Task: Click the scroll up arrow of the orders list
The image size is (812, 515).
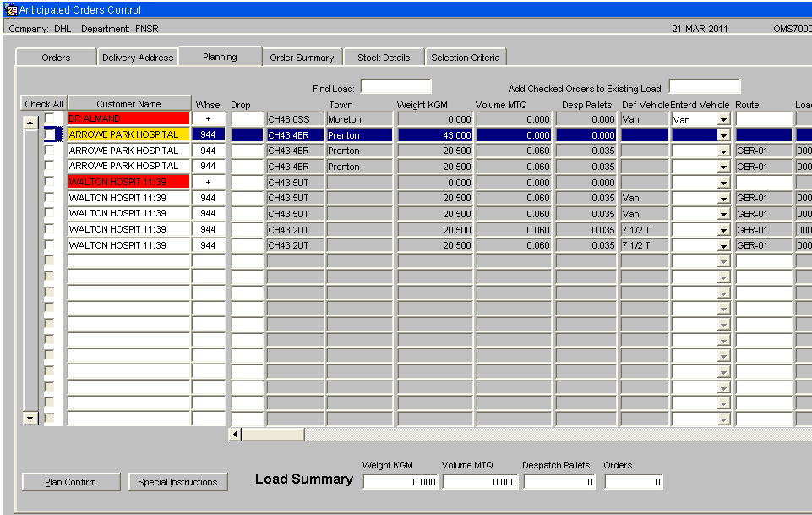Action: click(x=30, y=123)
